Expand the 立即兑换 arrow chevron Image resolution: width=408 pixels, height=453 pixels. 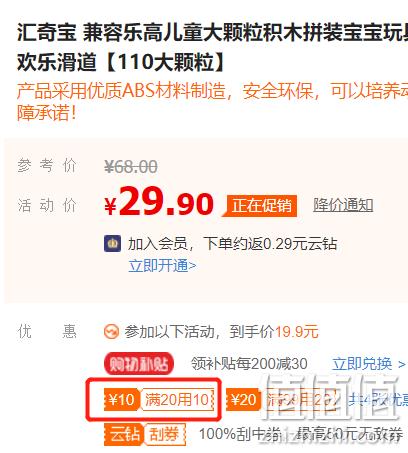[402, 364]
